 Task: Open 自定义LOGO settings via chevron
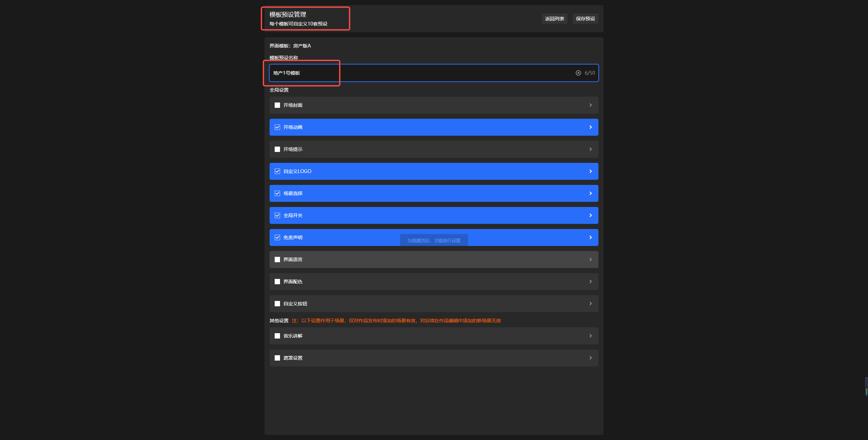(590, 171)
